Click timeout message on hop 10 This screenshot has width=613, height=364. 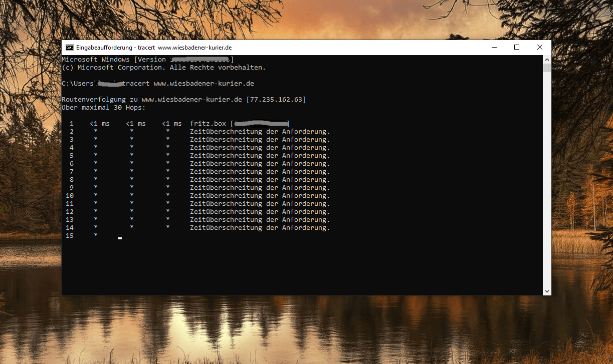pos(260,195)
